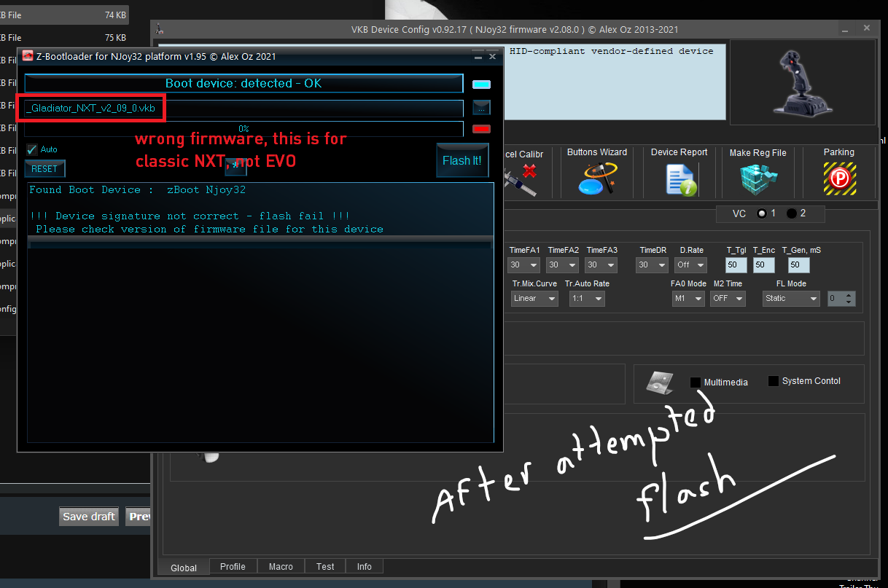Click the caliper calibration icon

click(x=522, y=179)
